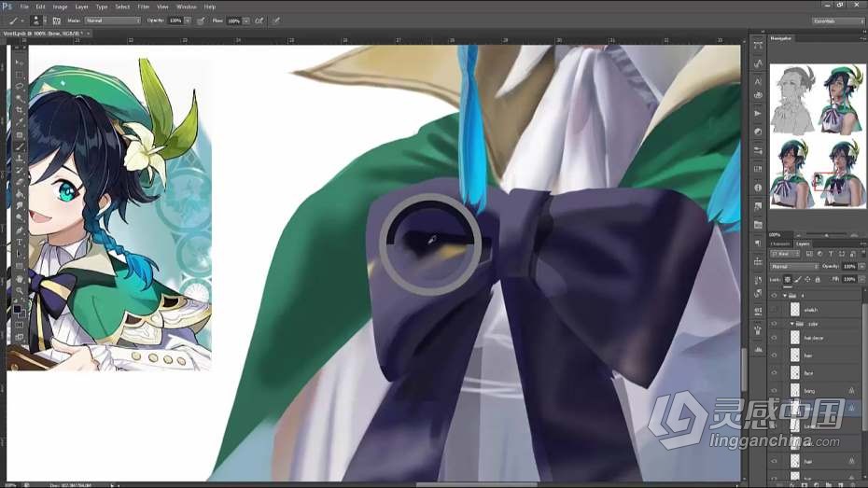Screen dimensions: 868x488
Task: Toggle visibility of the color group
Action: click(x=774, y=324)
